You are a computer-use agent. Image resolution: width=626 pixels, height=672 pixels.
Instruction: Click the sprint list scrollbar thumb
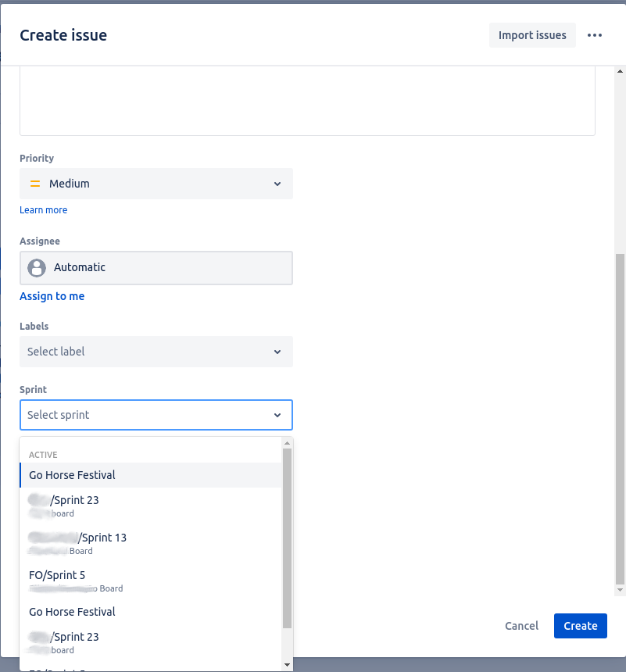click(287, 539)
